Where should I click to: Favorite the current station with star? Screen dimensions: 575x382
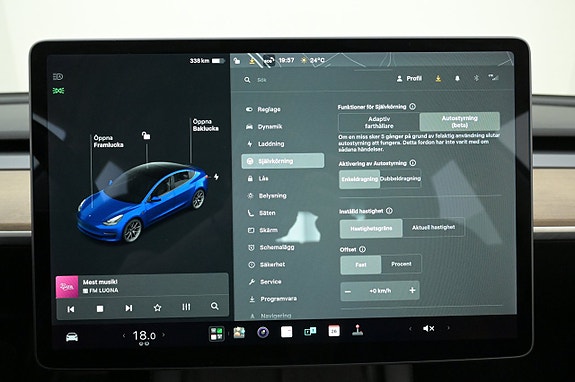(157, 308)
